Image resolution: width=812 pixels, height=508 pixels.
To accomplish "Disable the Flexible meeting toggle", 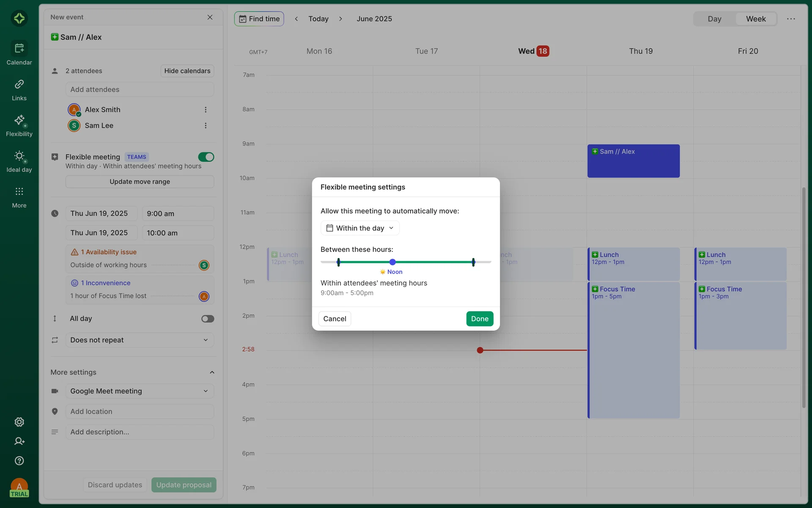I will click(206, 157).
